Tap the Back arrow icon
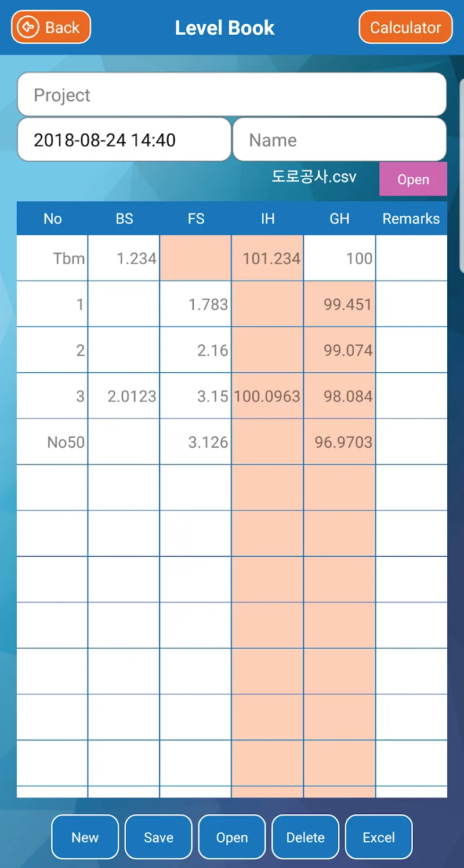 [x=28, y=27]
